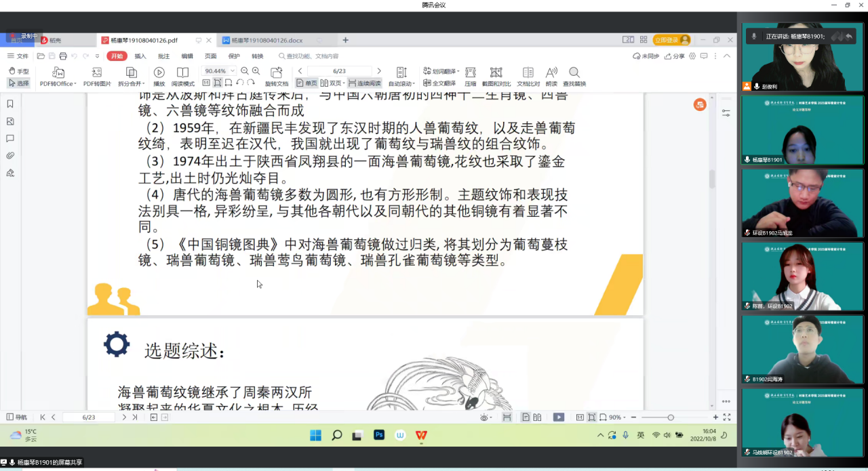
Task: Open the 保护 protect tab
Action: pyautogui.click(x=234, y=56)
